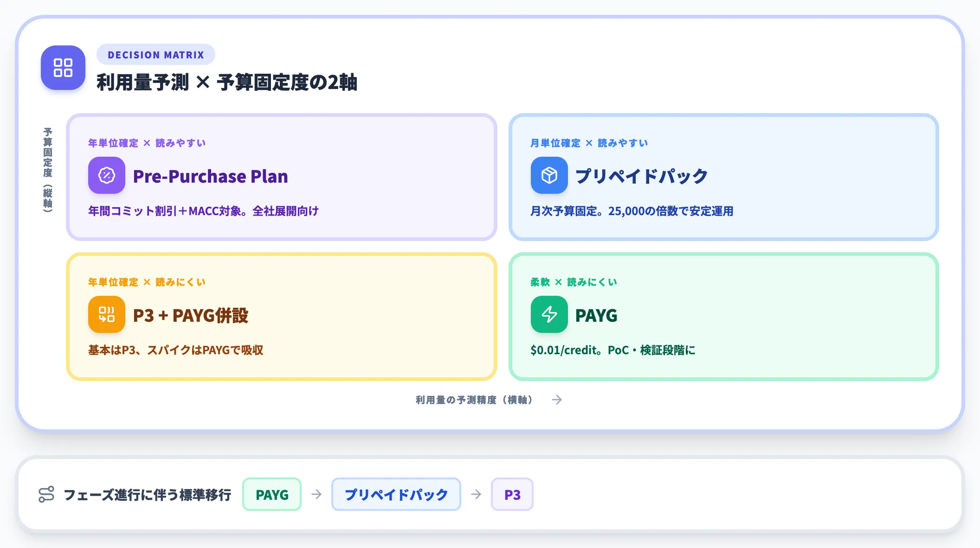This screenshot has width=980, height=548.
Task: Open the PAYG card title in green card
Action: 596,315
